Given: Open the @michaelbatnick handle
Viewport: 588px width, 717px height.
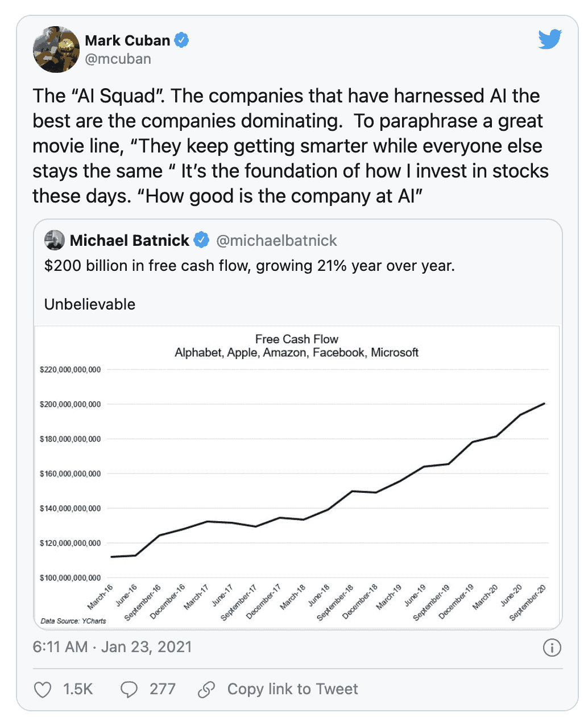Looking at the screenshot, I should 276,240.
